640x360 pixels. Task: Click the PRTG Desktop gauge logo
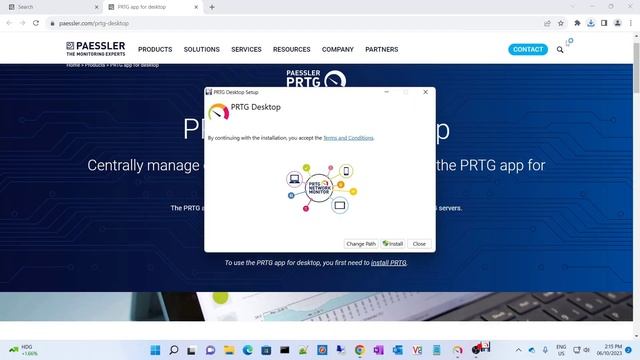pos(218,112)
